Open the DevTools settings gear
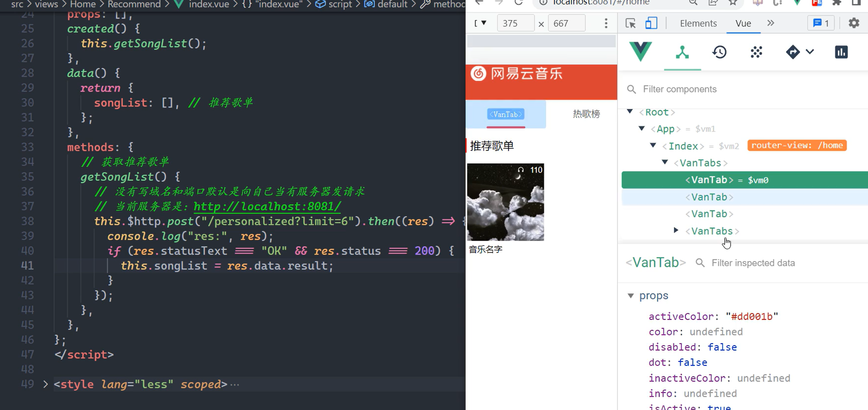The image size is (868, 410). point(854,23)
